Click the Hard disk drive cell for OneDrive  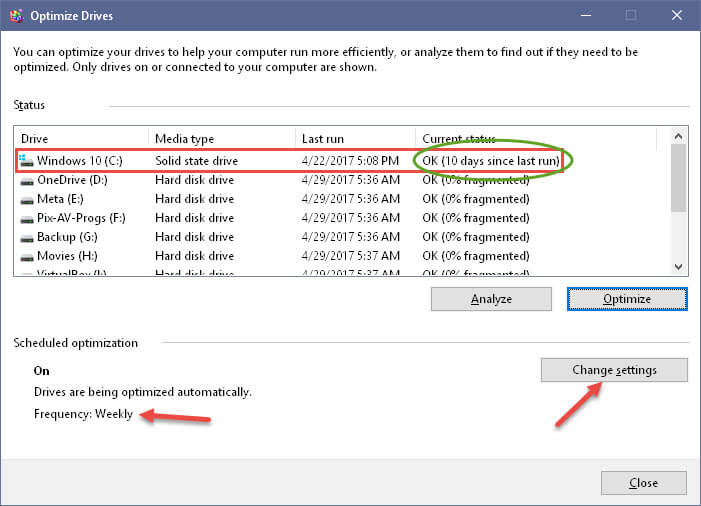pos(194,180)
